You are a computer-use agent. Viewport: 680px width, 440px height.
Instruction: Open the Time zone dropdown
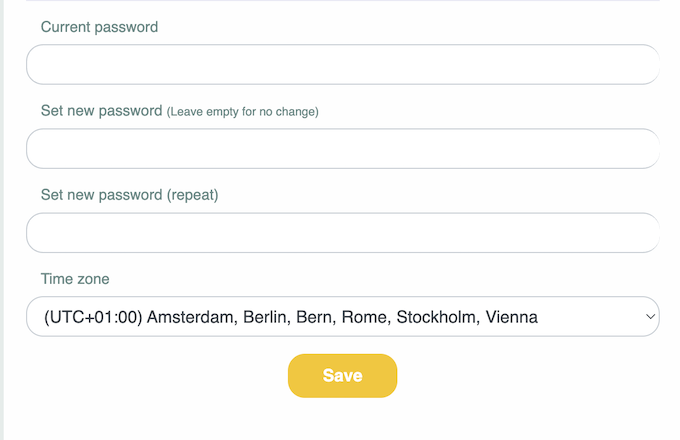tap(342, 317)
